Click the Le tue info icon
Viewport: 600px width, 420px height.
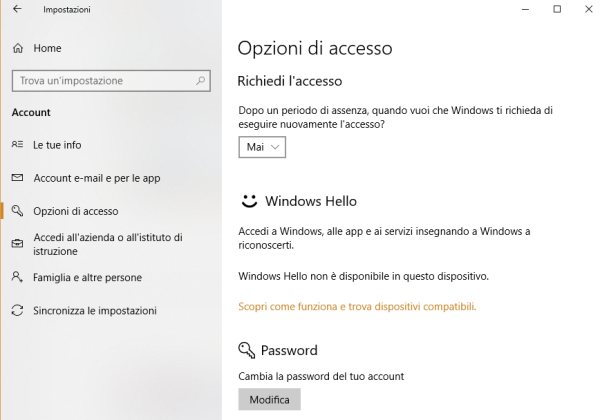[17, 145]
